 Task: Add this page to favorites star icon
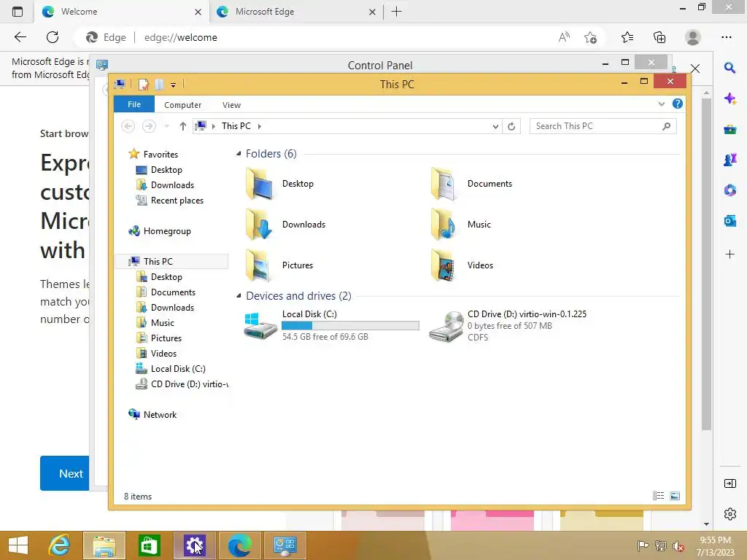point(590,38)
